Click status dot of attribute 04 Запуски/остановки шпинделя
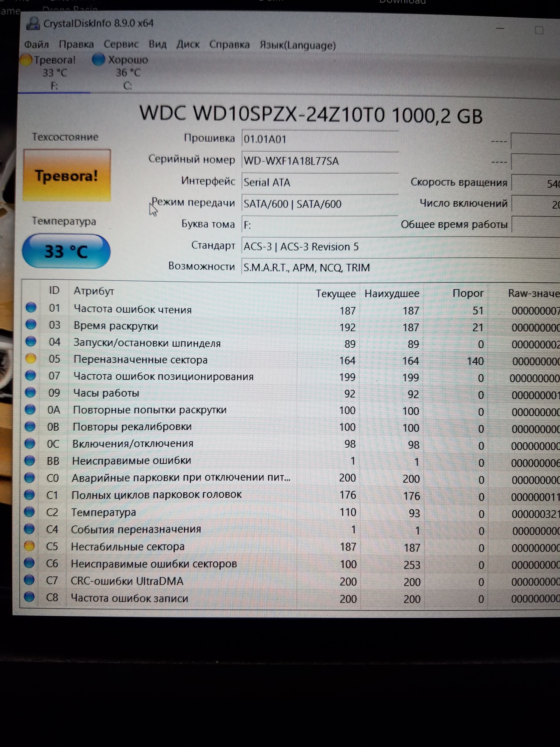Viewport: 560px width, 747px height. click(31, 341)
